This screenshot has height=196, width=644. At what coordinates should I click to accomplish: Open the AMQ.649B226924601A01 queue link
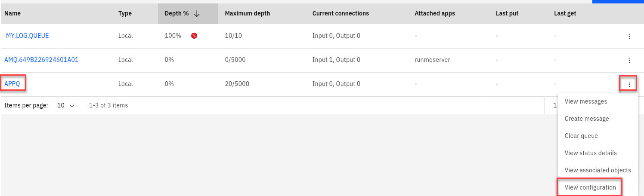(41, 60)
